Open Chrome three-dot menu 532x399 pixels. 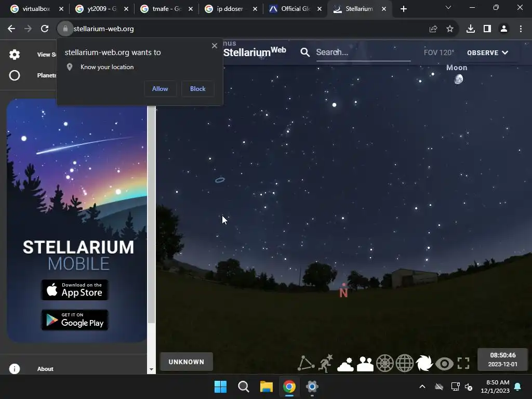(x=521, y=29)
